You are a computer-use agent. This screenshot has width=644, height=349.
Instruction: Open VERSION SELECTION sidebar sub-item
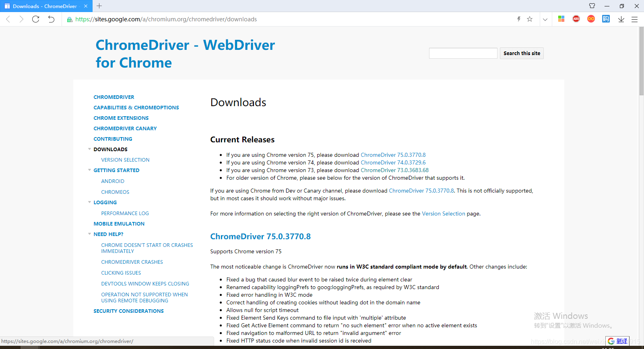(x=125, y=160)
